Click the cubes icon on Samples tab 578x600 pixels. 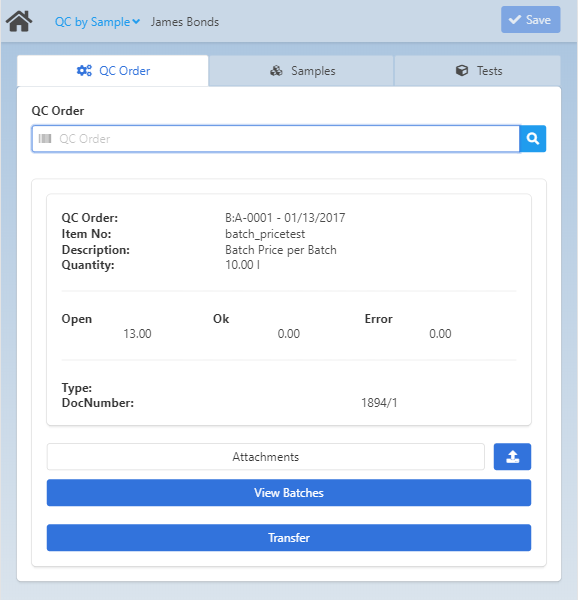(276, 70)
